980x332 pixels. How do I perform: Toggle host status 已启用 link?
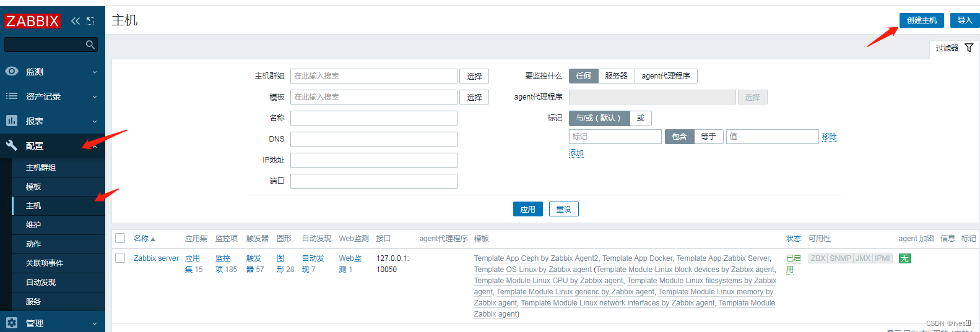(x=794, y=264)
